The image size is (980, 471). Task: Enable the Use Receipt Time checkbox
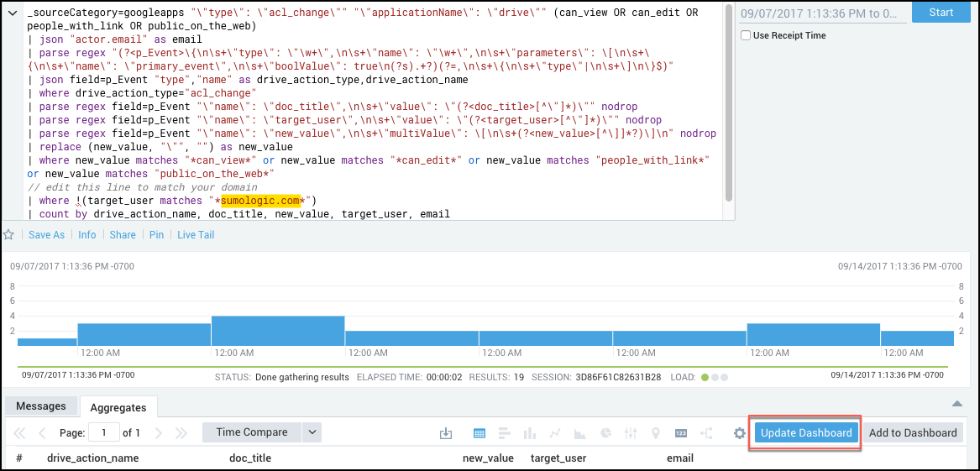(746, 35)
